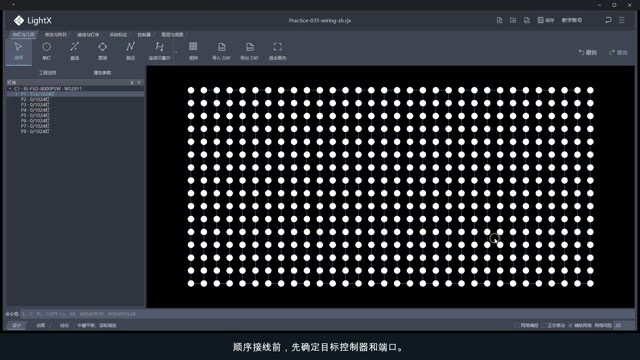Open the 修改与阵列 ribbon tab
640x360 pixels.
56,35
